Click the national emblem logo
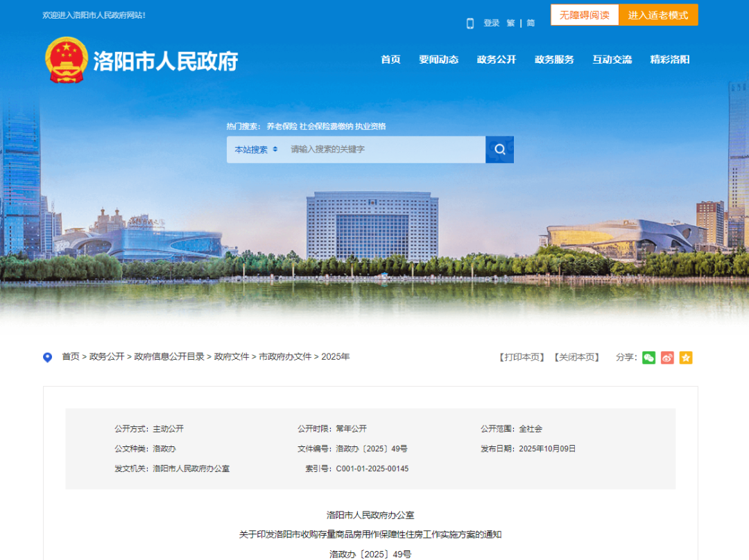749x560 pixels. [67, 60]
